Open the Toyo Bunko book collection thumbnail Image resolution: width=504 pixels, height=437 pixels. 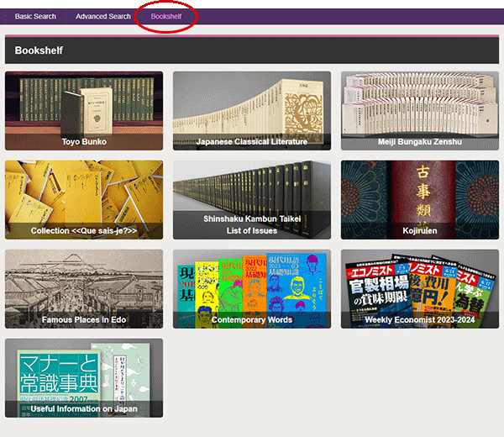(84, 101)
